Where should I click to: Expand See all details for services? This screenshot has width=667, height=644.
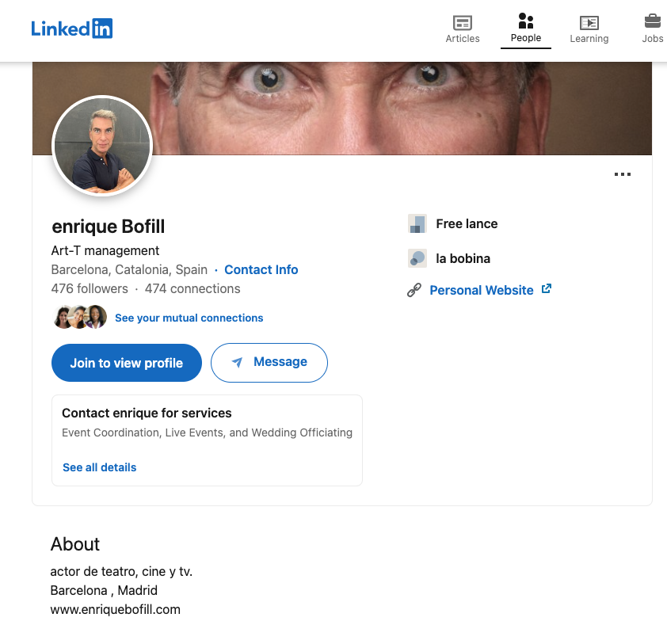100,467
